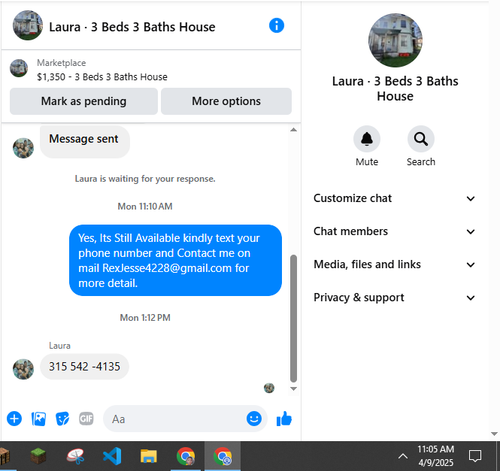500x471 pixels.
Task: Click the blue Still Available message bubble
Action: 175,260
